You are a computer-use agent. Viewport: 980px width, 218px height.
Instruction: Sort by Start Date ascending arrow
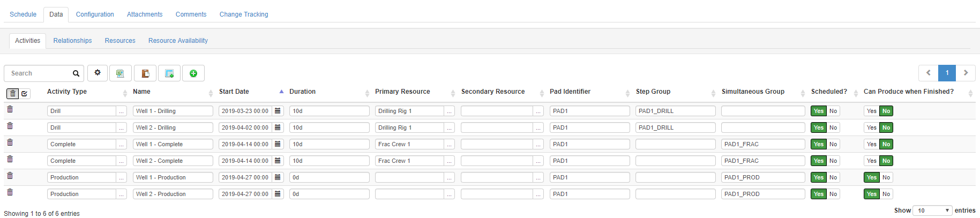point(281,92)
